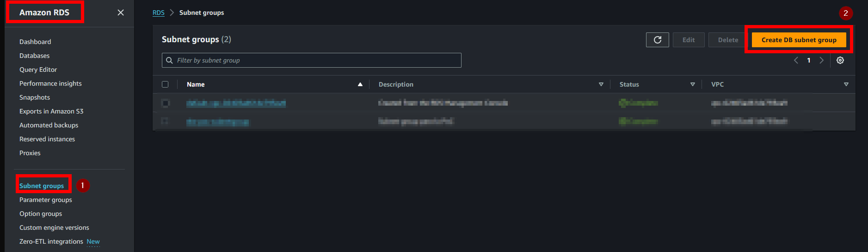
Task: Open Automated backups page
Action: click(x=49, y=125)
